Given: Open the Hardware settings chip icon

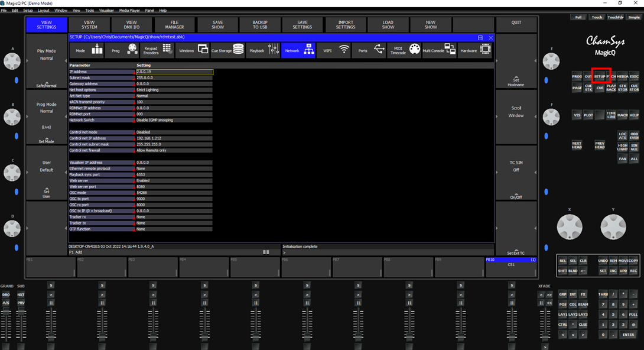Looking at the screenshot, I should click(485, 50).
